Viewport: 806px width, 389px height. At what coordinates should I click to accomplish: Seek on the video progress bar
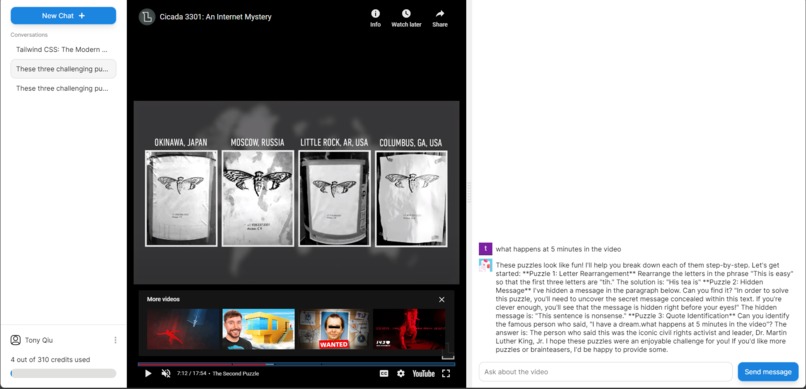[296, 364]
